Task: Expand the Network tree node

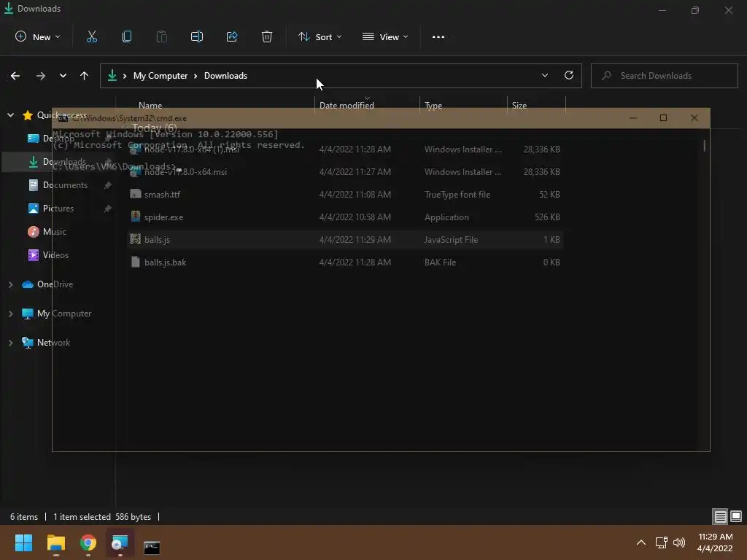Action: (10, 343)
